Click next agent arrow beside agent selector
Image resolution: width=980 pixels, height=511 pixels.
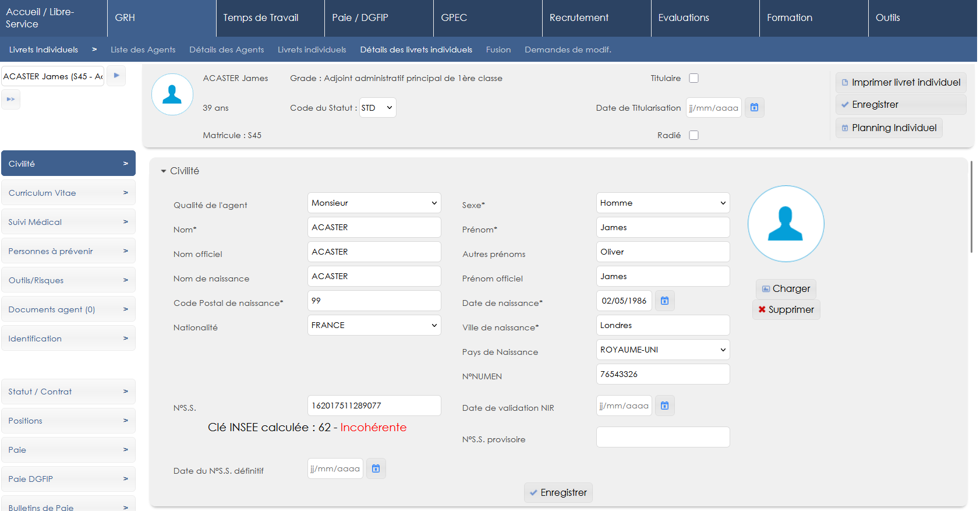[116, 76]
